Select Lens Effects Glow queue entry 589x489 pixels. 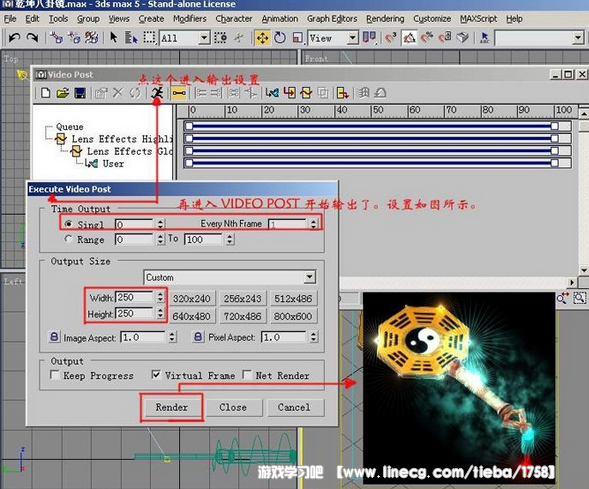click(x=130, y=151)
